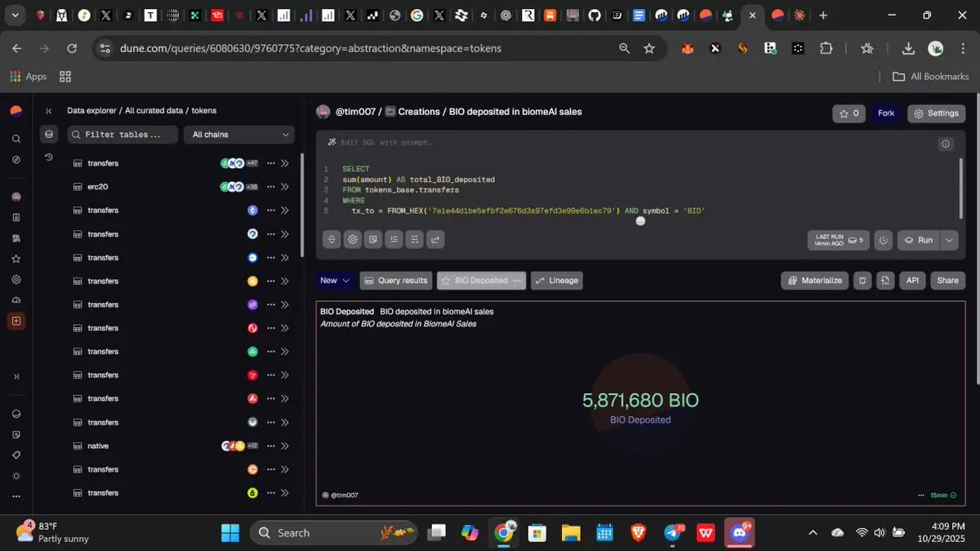Click the Filter tables search field
This screenshot has height=551, width=980.
pyautogui.click(x=122, y=135)
